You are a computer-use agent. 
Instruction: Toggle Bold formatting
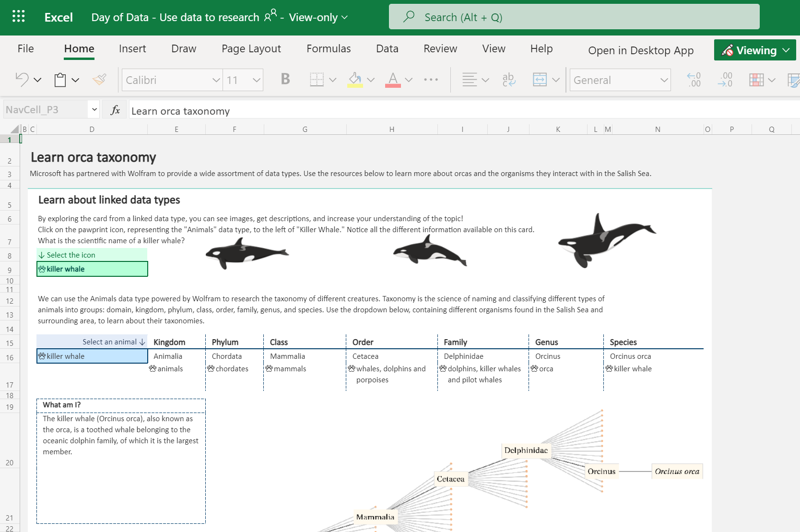[x=285, y=80]
